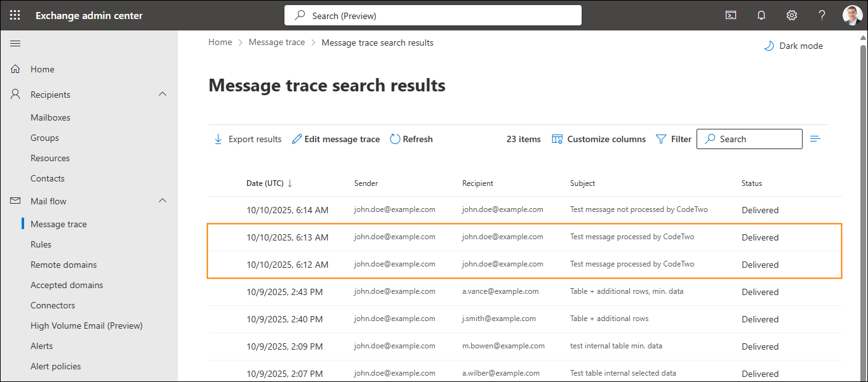868x382 pixels.
Task: Select Rules in the navigation
Action: tap(39, 244)
